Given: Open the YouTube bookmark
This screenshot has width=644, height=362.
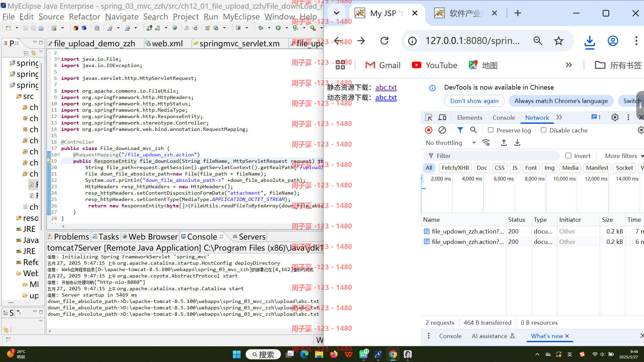Looking at the screenshot, I should 434,65.
